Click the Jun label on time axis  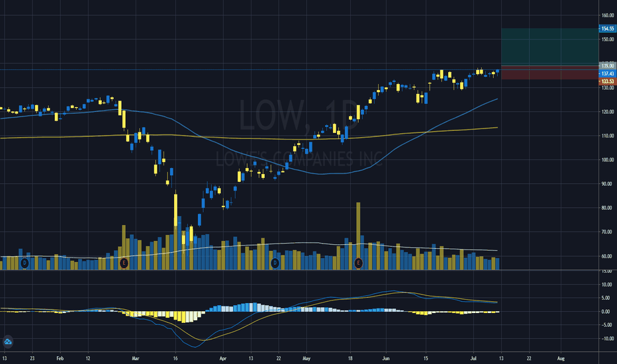tap(385, 359)
